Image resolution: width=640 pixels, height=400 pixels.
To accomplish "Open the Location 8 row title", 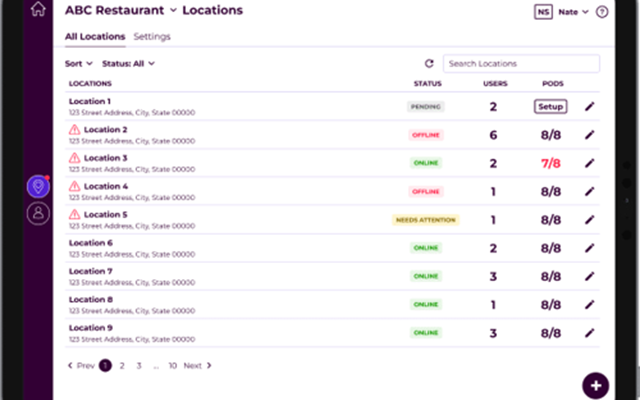I will point(91,299).
